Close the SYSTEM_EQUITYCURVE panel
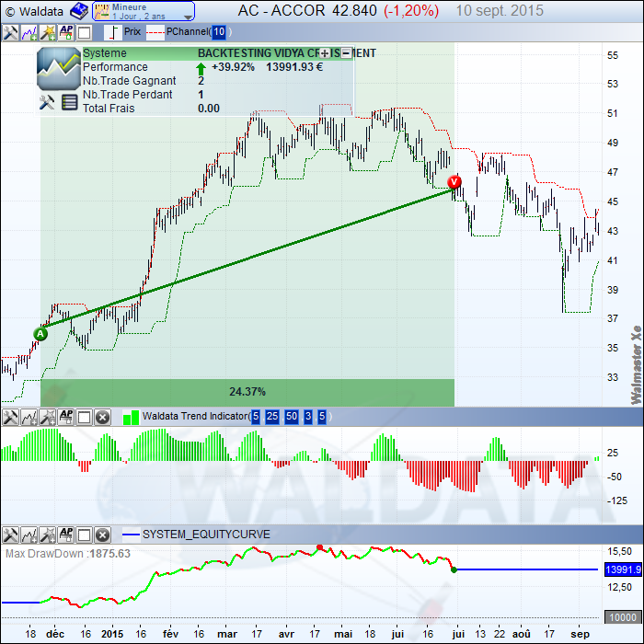Image resolution: width=644 pixels, height=644 pixels. (102, 535)
